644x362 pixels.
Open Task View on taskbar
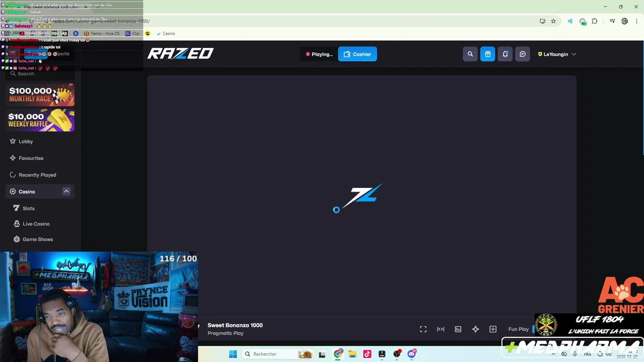322,354
